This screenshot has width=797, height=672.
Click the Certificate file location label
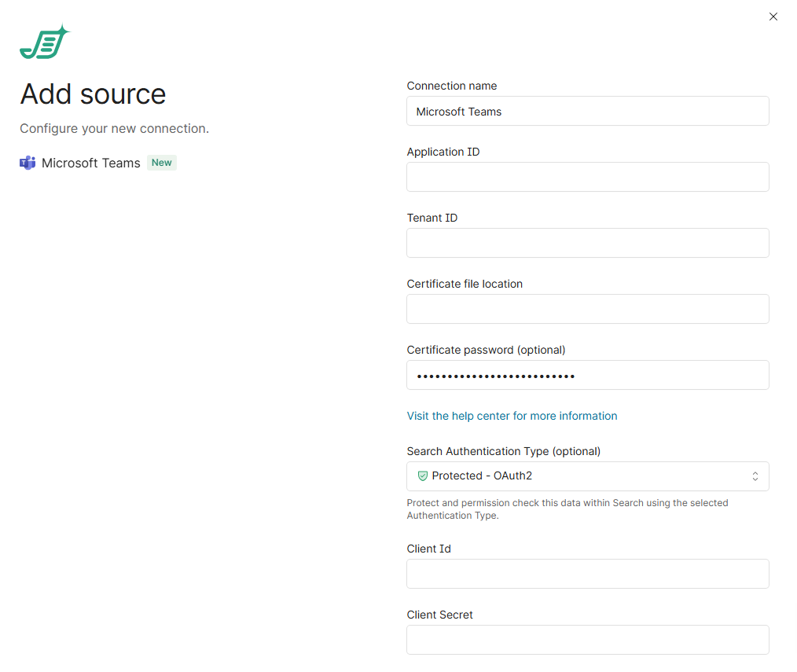[x=464, y=284]
